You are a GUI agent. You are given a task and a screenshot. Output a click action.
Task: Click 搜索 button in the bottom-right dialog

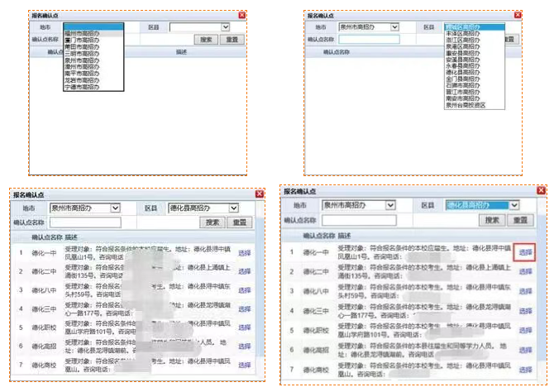point(493,220)
